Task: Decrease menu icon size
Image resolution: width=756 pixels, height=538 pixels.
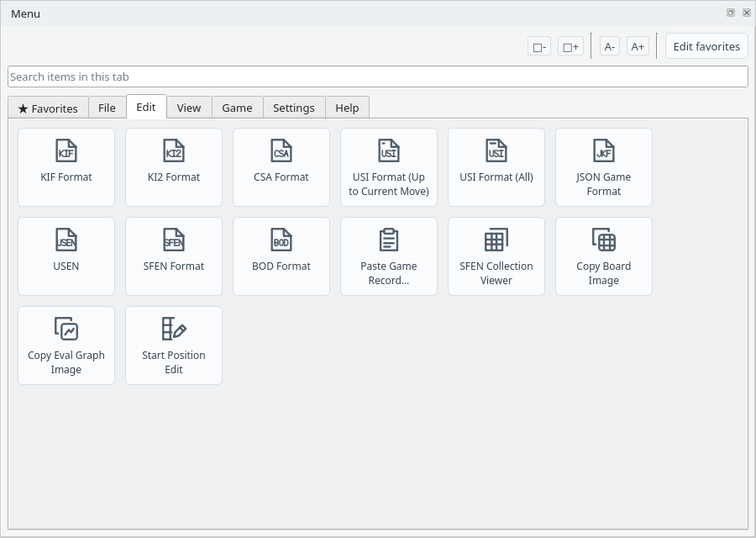Action: [539, 46]
